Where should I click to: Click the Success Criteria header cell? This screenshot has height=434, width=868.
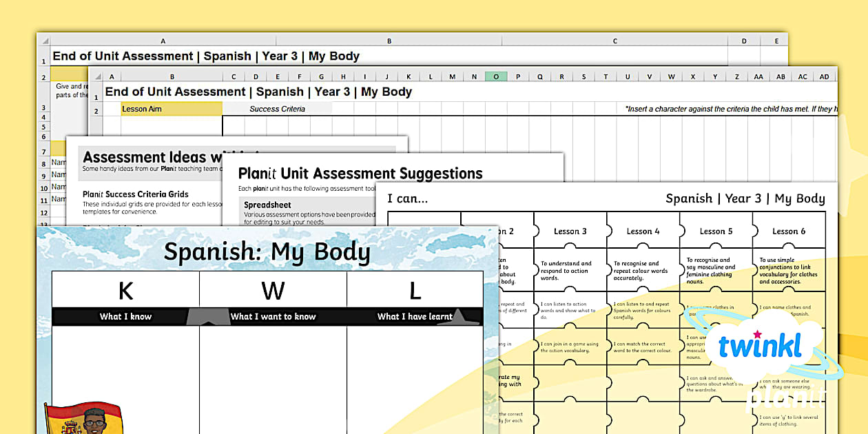277,109
